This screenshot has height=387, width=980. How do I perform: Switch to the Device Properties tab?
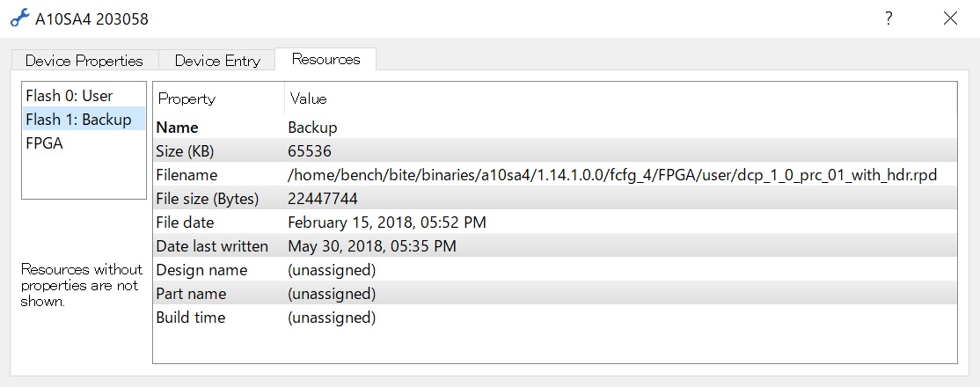tap(84, 61)
